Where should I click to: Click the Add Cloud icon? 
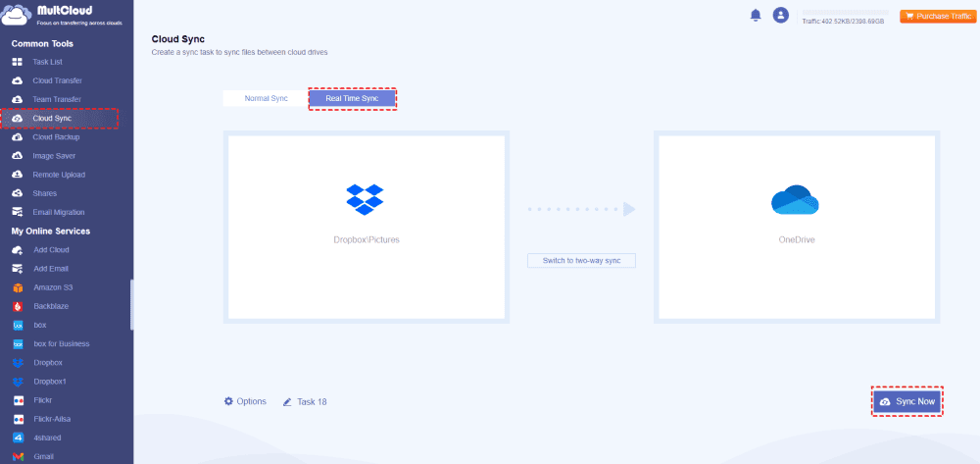point(18,249)
